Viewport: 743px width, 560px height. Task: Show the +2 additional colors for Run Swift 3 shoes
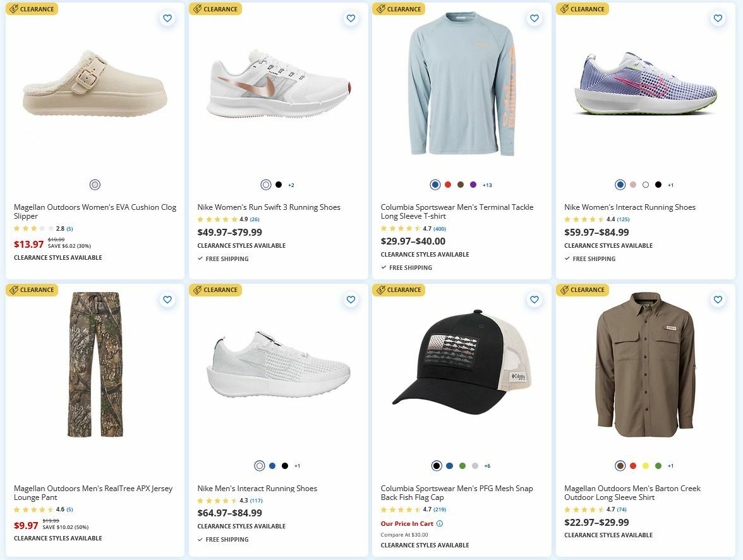click(x=290, y=185)
